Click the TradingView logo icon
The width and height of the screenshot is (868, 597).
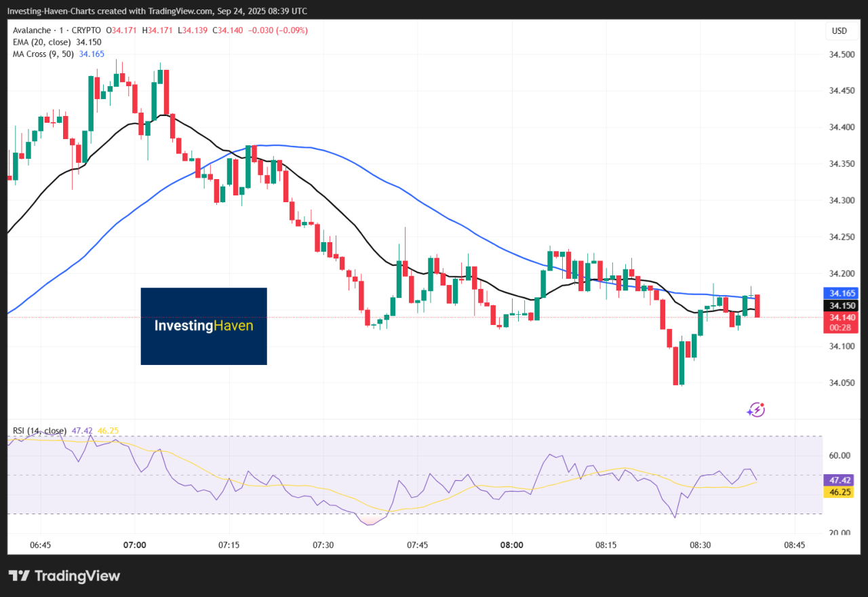tap(19, 576)
